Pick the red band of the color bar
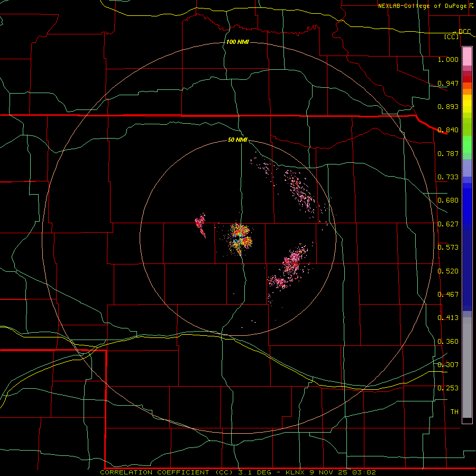This screenshot has height=476, width=476. click(x=467, y=79)
